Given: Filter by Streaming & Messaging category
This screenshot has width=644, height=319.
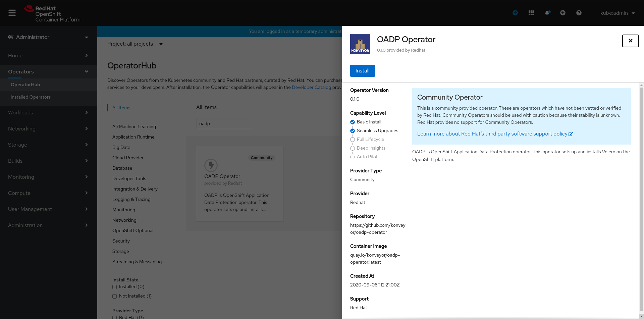Looking at the screenshot, I should tap(137, 262).
